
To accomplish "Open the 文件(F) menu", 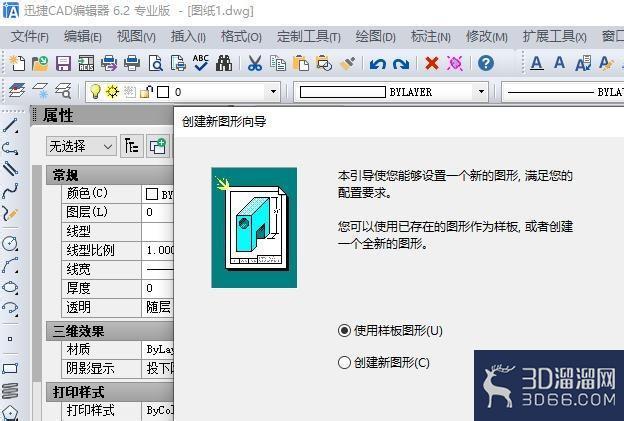I will coord(29,37).
